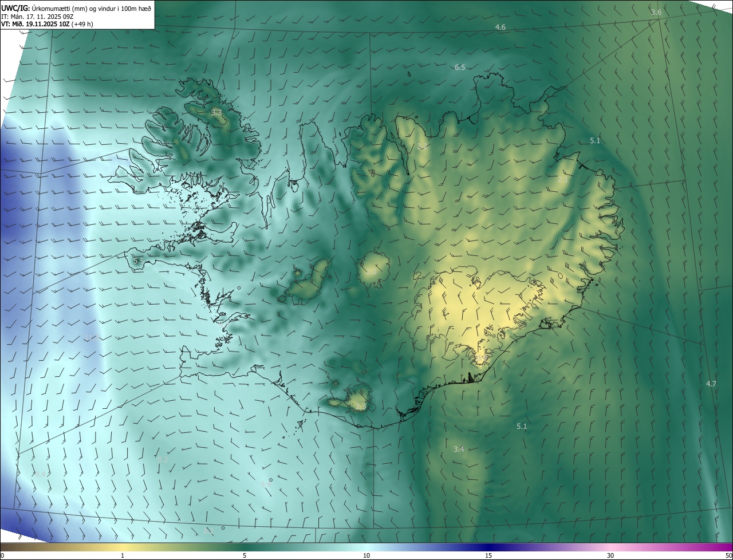Click the 3.3 value label over the Westfjords
This screenshot has height=560, width=733.
tap(216, 113)
